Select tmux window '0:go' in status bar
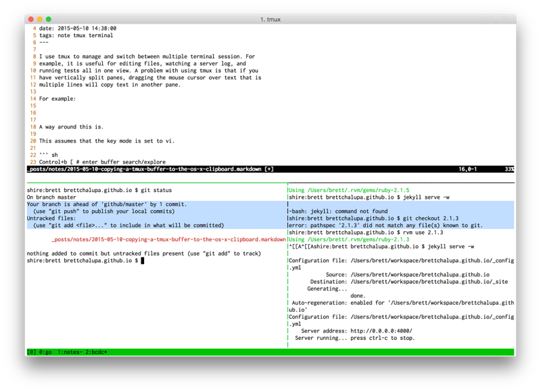 click(x=45, y=352)
